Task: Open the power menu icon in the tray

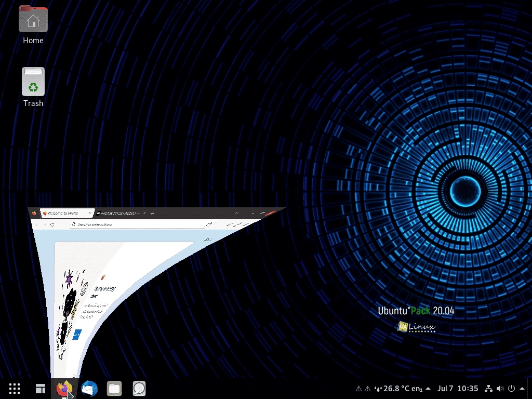Action: click(511, 389)
